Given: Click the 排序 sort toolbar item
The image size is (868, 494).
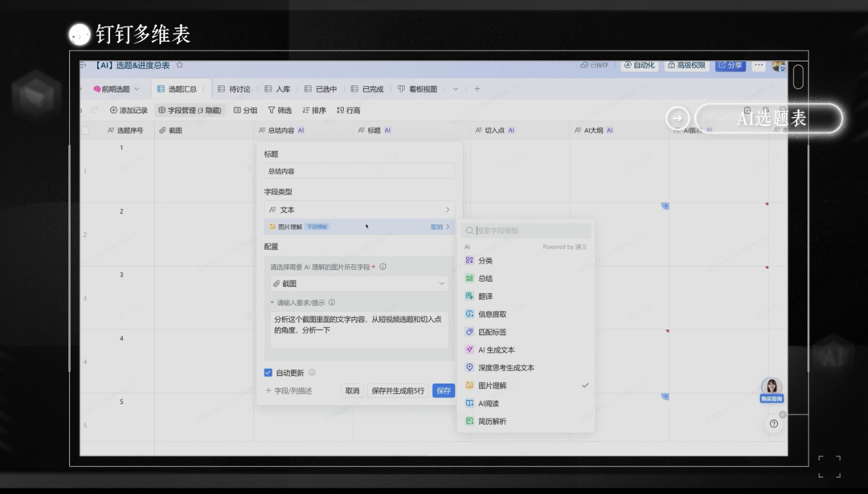Looking at the screenshot, I should tap(314, 110).
